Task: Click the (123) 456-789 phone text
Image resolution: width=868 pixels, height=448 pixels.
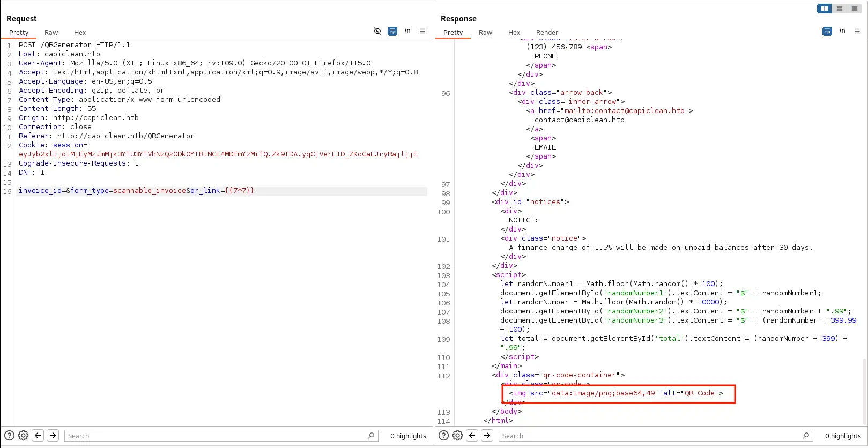Action: [554, 47]
